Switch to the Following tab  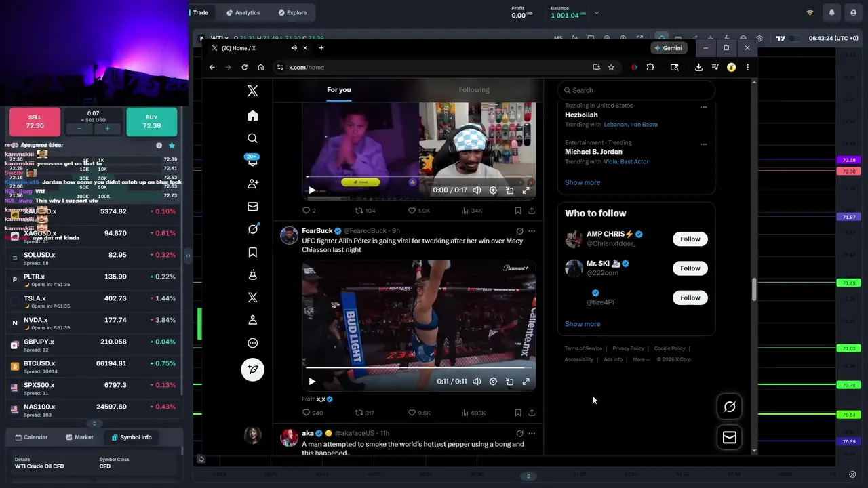[x=474, y=89]
